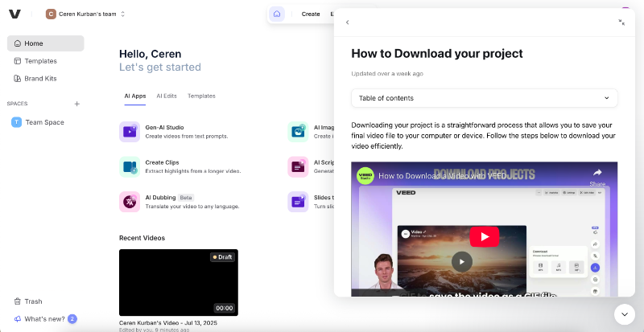Click the Recent Videos heading
Image resolution: width=644 pixels, height=332 pixels.
pyautogui.click(x=142, y=238)
